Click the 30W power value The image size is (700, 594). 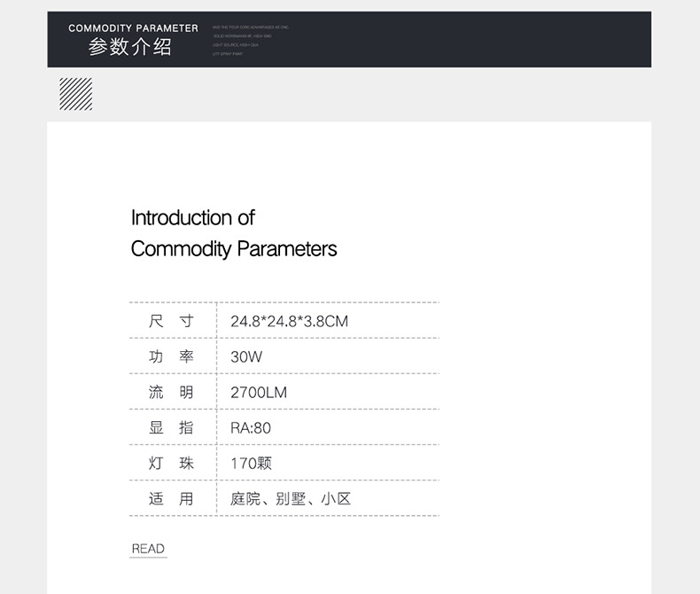[x=246, y=356]
